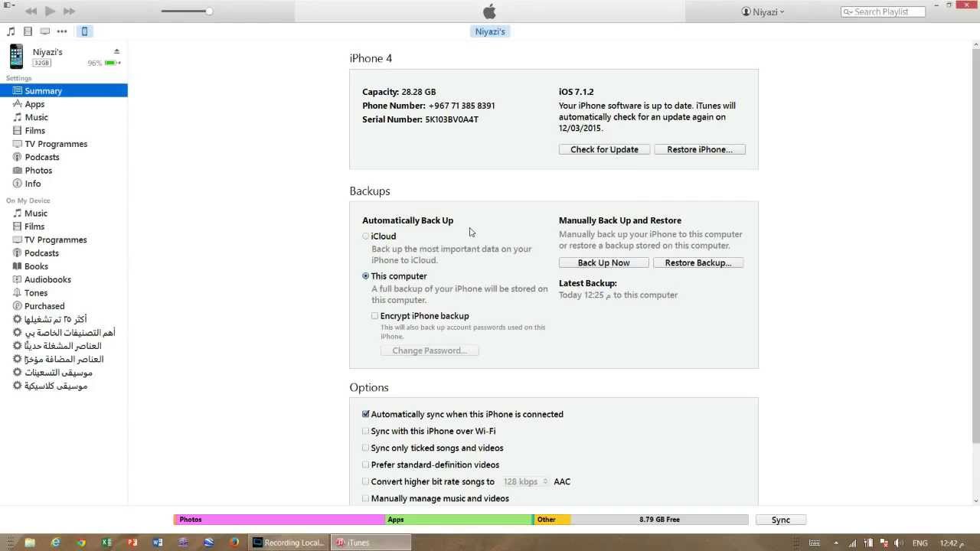Open the Films library icon
Screen dimensions: 980x551
[x=28, y=31]
